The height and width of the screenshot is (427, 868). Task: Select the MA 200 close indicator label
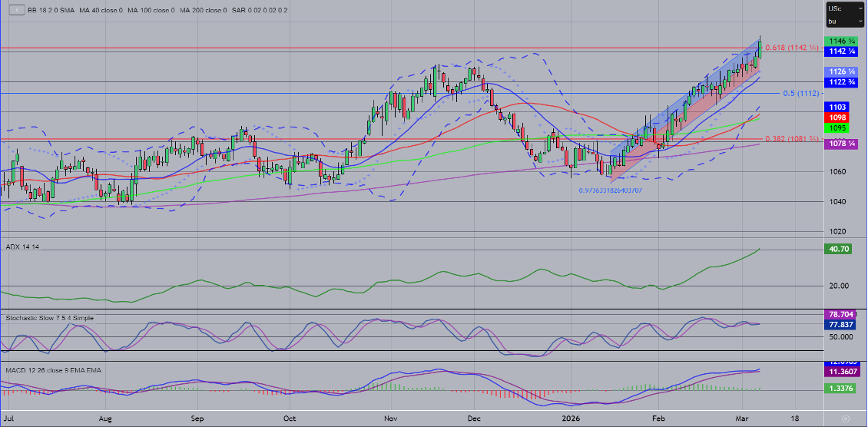coord(205,10)
